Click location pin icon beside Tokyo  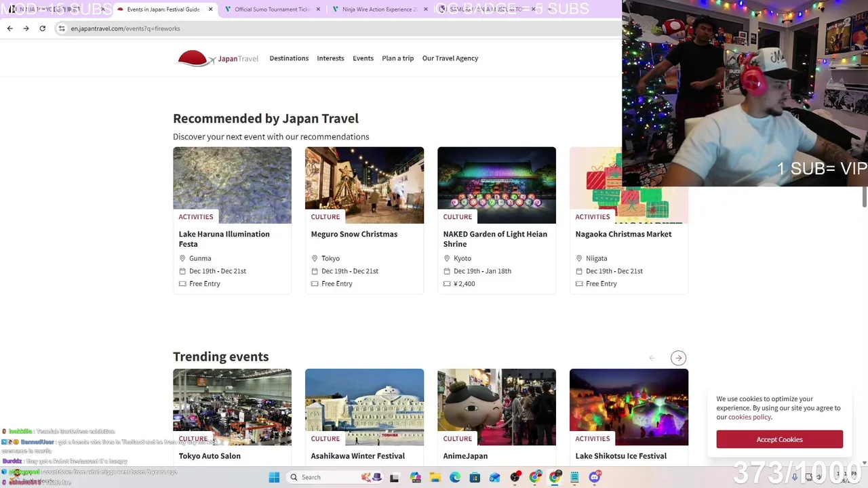tap(314, 258)
